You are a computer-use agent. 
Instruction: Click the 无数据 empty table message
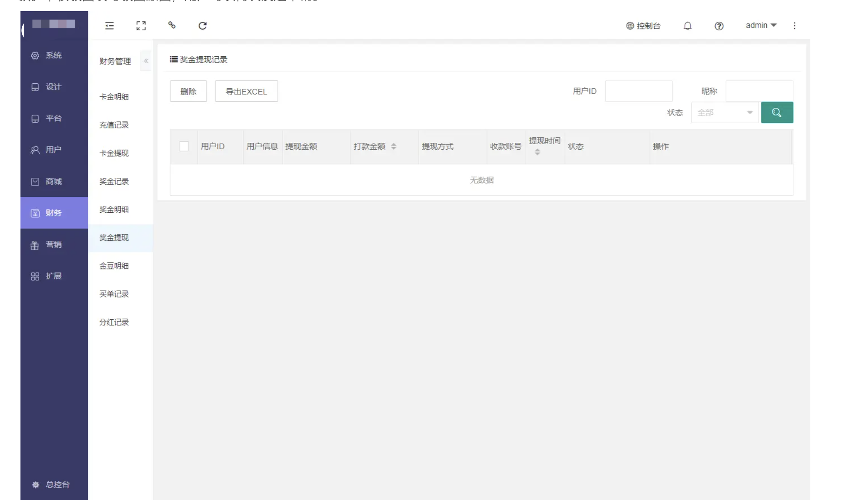pos(482,180)
